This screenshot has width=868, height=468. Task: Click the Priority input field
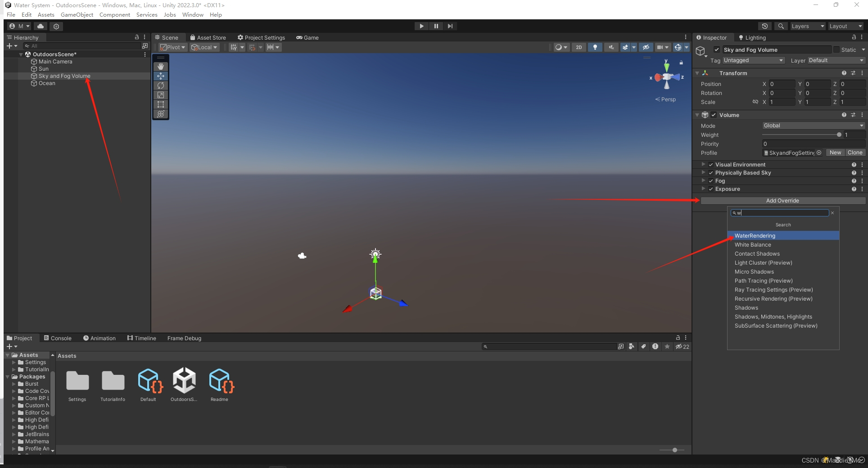click(814, 144)
